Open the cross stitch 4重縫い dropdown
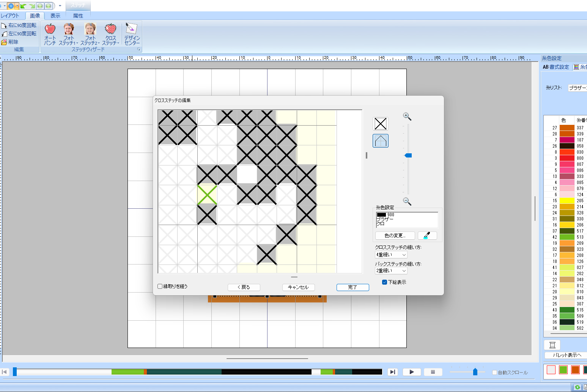Screen dimensions: 587x392 (x=391, y=255)
